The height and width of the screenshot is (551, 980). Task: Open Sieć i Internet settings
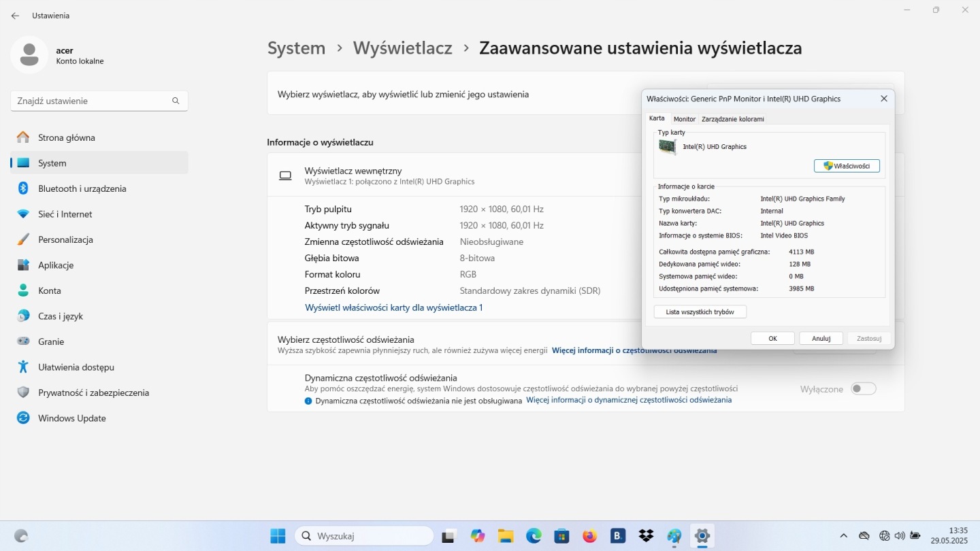[x=65, y=214]
